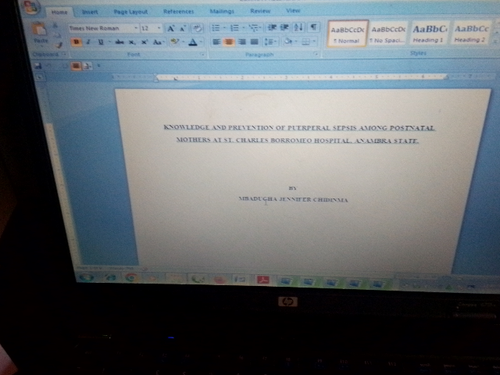Click the Windows Start orb
This screenshot has height=375, width=500.
tap(86, 277)
